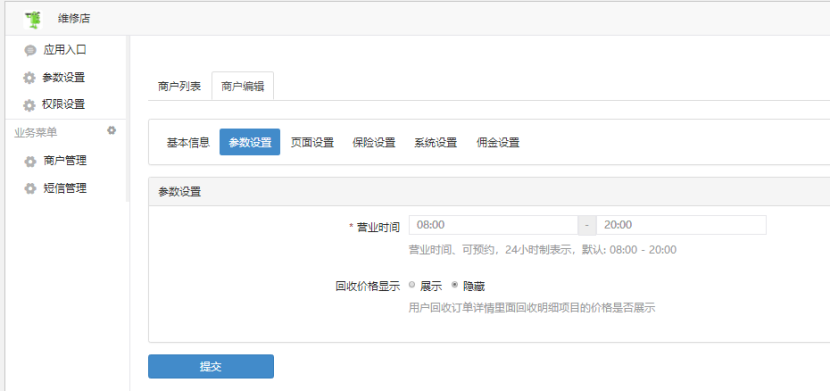Click the gear icon beside 短信管理
The image size is (830, 391).
pos(30,188)
